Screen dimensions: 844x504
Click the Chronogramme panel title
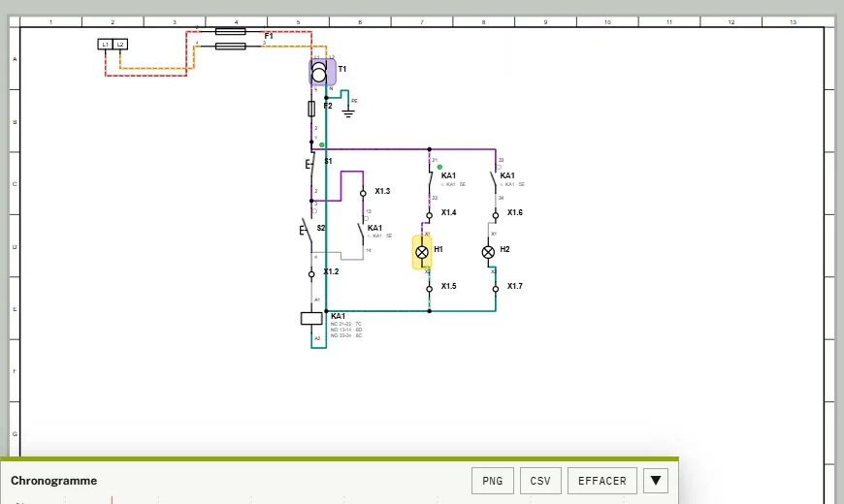(x=53, y=481)
